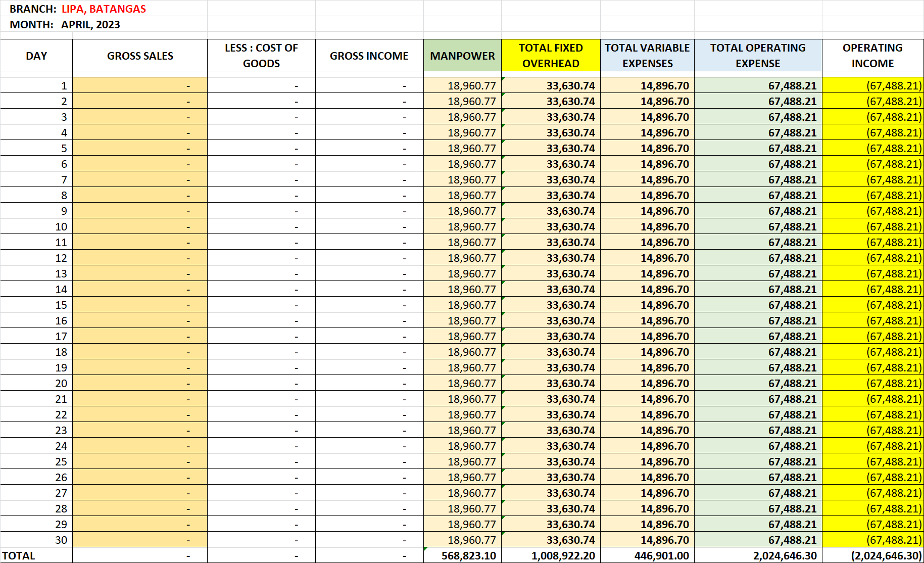Click the GROSS SALES column header
924x563 pixels.
click(x=140, y=56)
